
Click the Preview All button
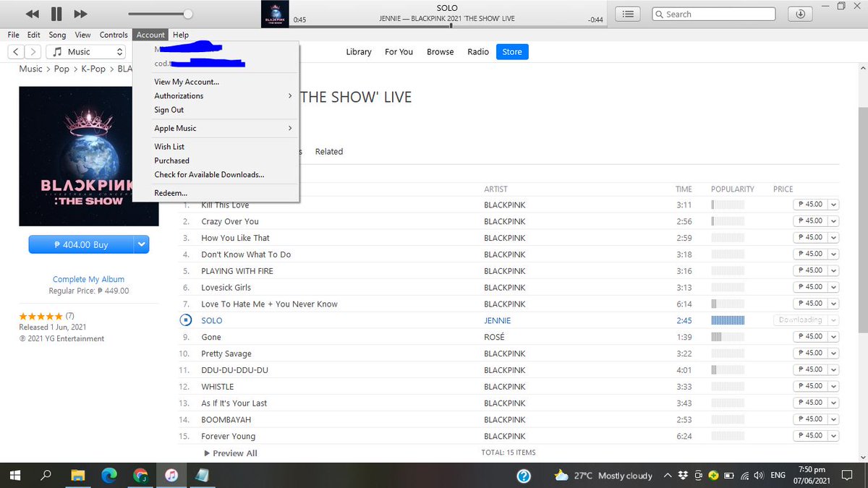[231, 453]
